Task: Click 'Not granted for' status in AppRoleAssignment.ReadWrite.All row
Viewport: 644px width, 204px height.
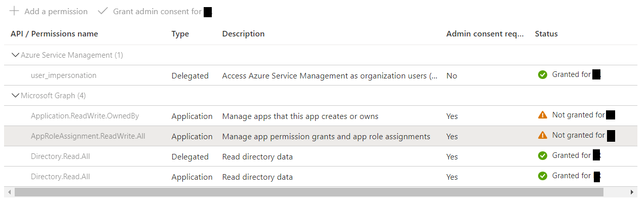Action: [579, 135]
